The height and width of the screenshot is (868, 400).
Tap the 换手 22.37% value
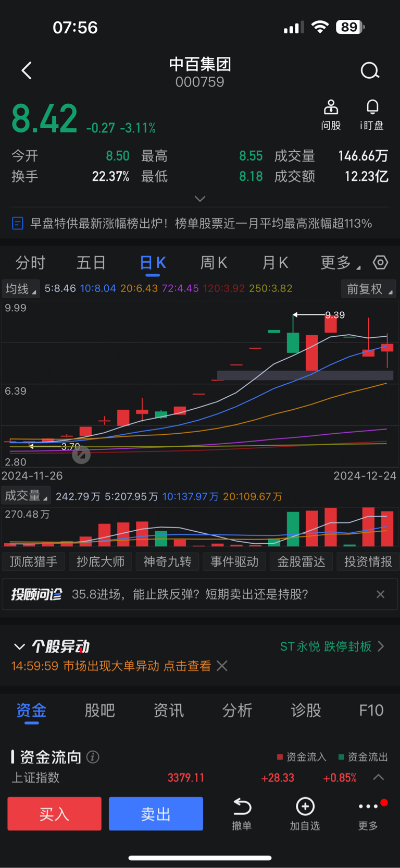110,176
